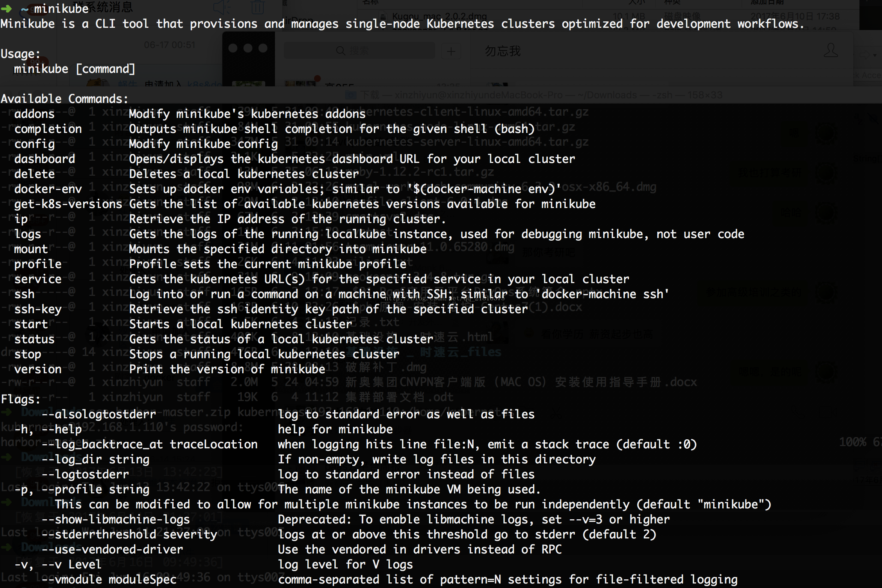882x588 pixels.
Task: Select the 'addons' command name
Action: (34, 114)
